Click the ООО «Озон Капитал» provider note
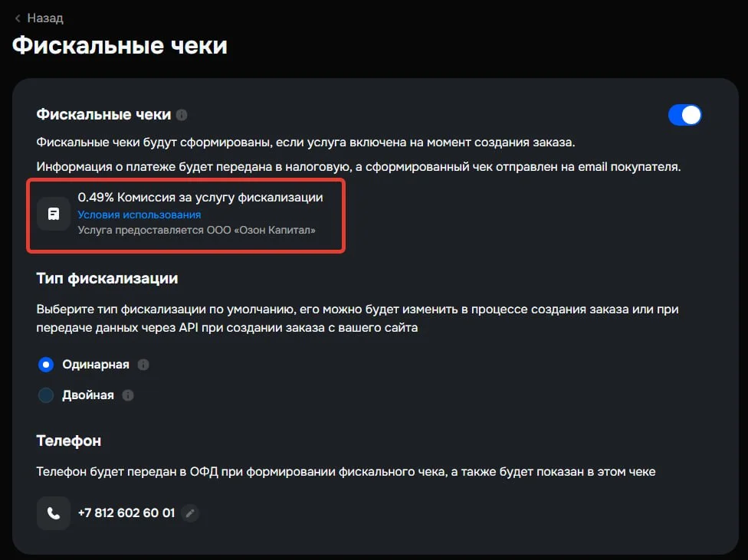This screenshot has width=748, height=560. coord(196,231)
